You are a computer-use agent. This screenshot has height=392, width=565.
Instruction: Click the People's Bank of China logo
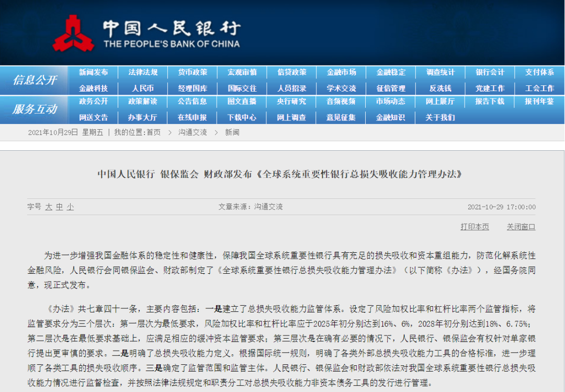pos(74,31)
